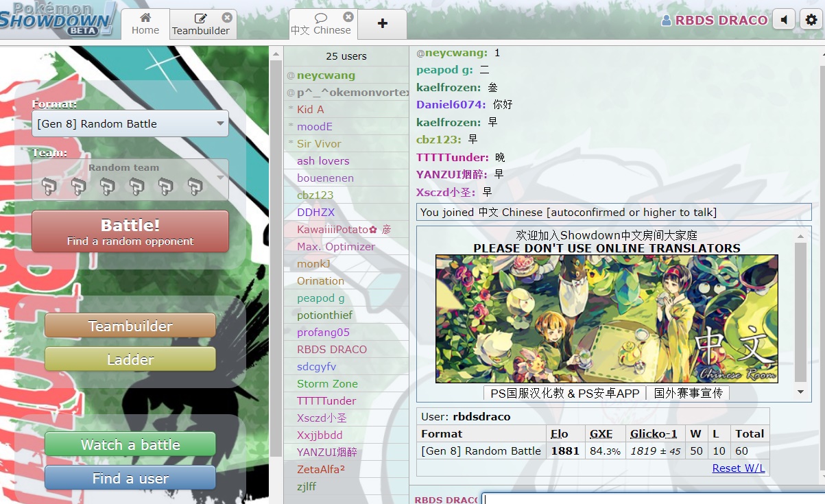Click the 25 users count header
This screenshot has width=825, height=504.
(x=346, y=56)
